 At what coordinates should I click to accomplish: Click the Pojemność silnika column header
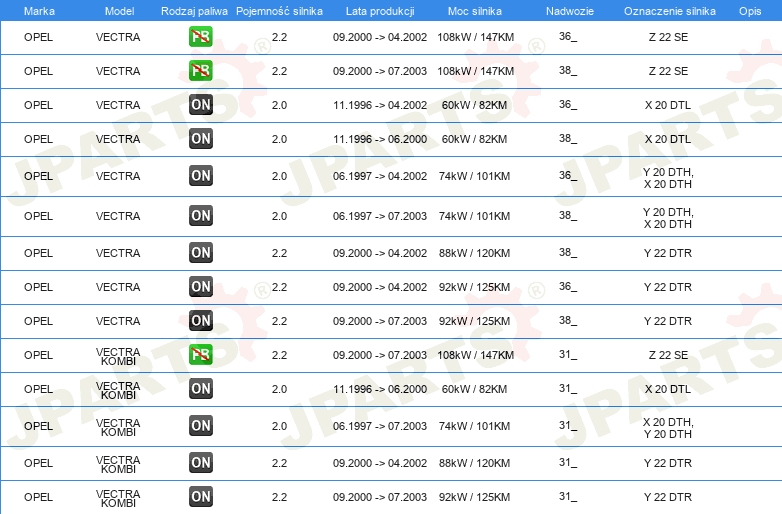click(x=279, y=11)
